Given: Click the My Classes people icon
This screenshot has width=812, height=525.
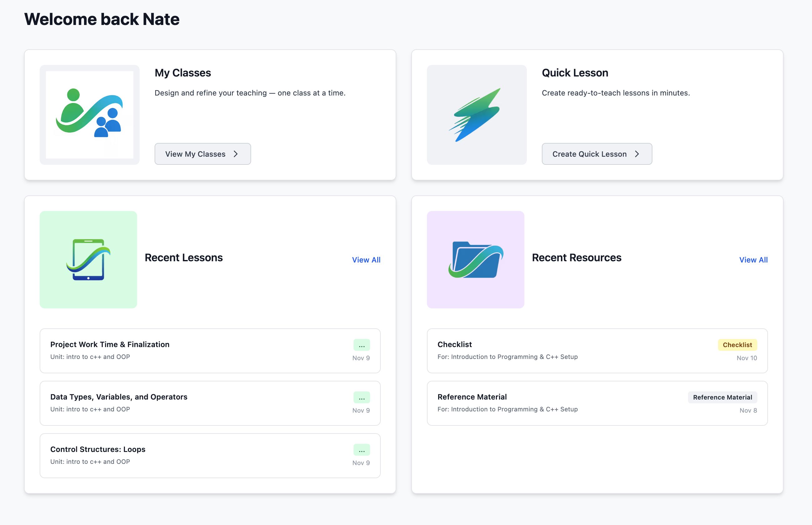Looking at the screenshot, I should coord(89,114).
